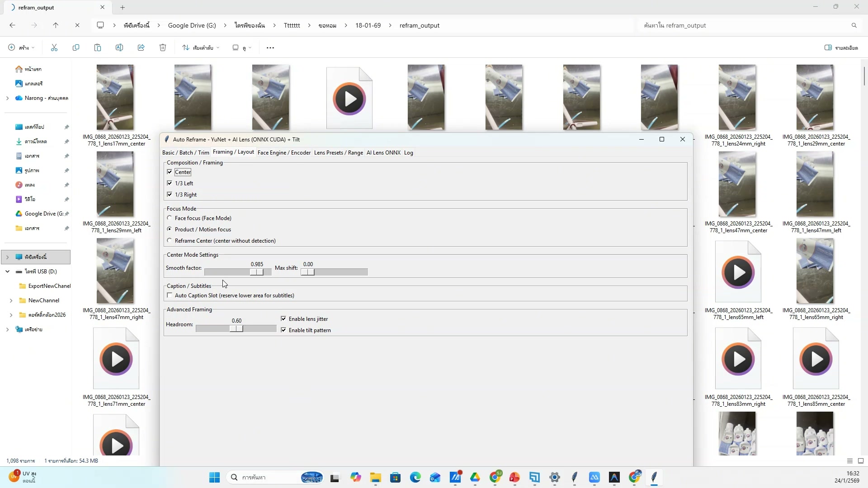
Task: Click the Cut scissors icon in toolbar
Action: pyautogui.click(x=54, y=47)
